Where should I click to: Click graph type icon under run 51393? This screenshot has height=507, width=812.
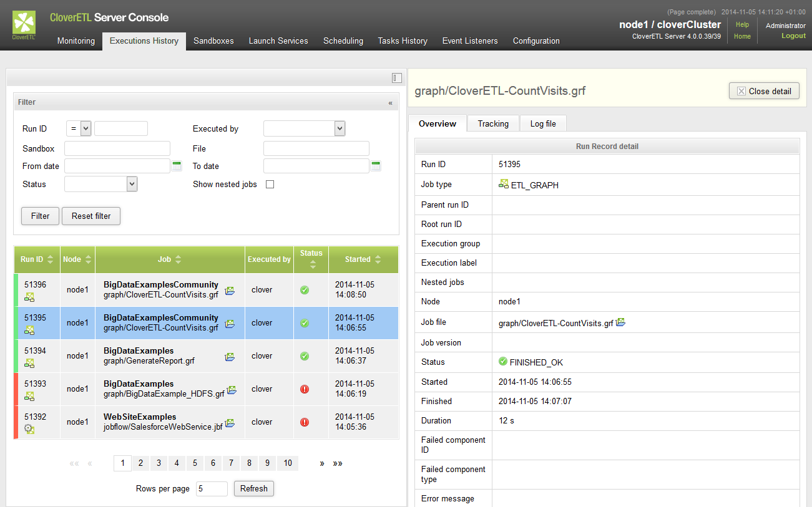[29, 396]
